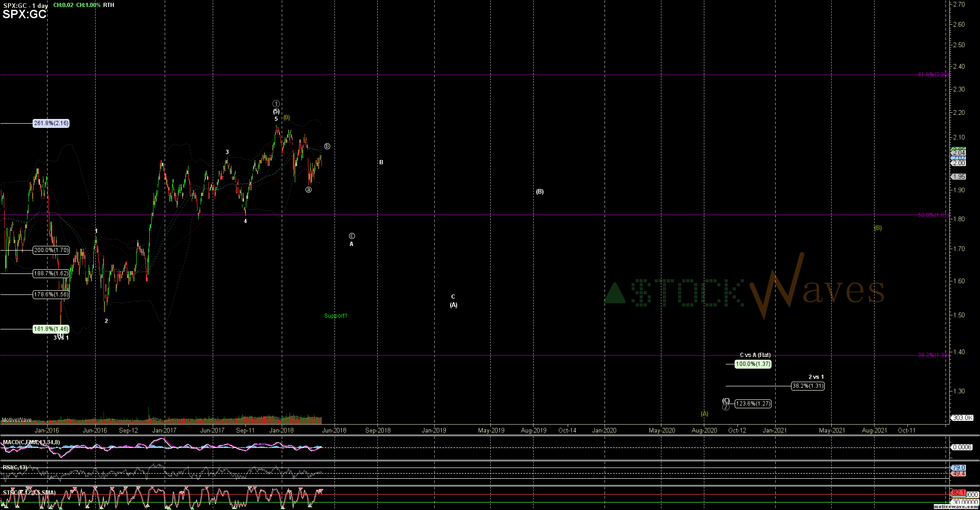
Task: Click the Jan-2019 date on the time axis
Action: pyautogui.click(x=434, y=431)
